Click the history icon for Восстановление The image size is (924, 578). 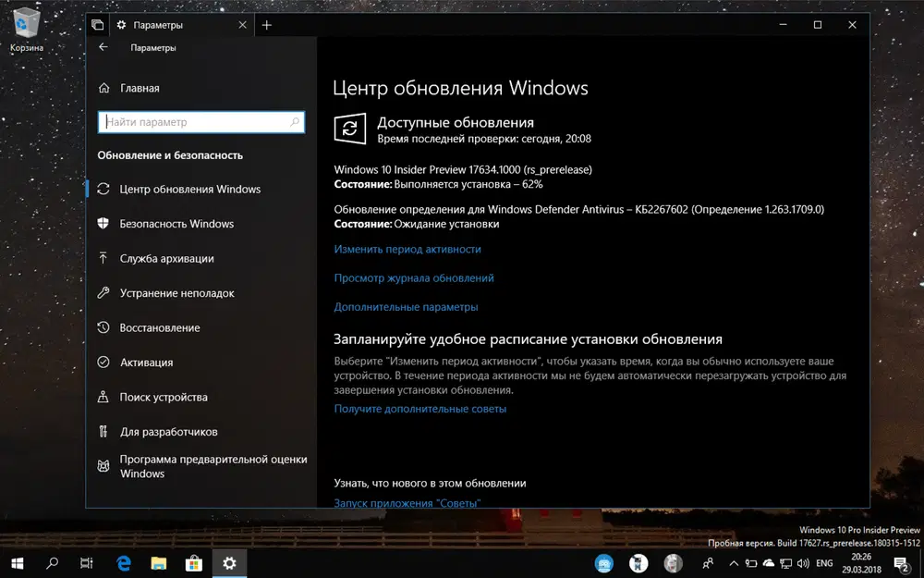pos(103,327)
